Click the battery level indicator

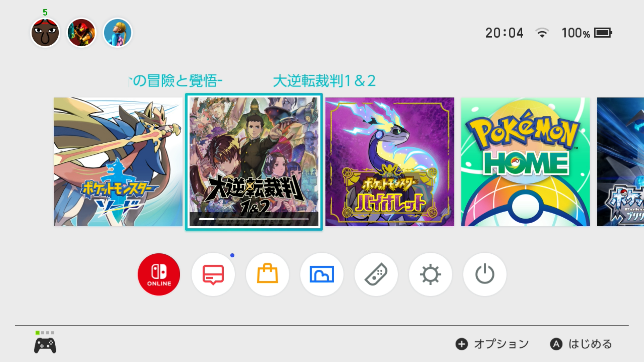click(x=603, y=33)
